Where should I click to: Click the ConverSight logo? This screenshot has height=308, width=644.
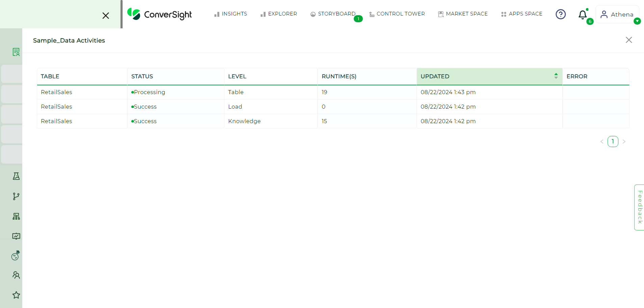point(159,14)
